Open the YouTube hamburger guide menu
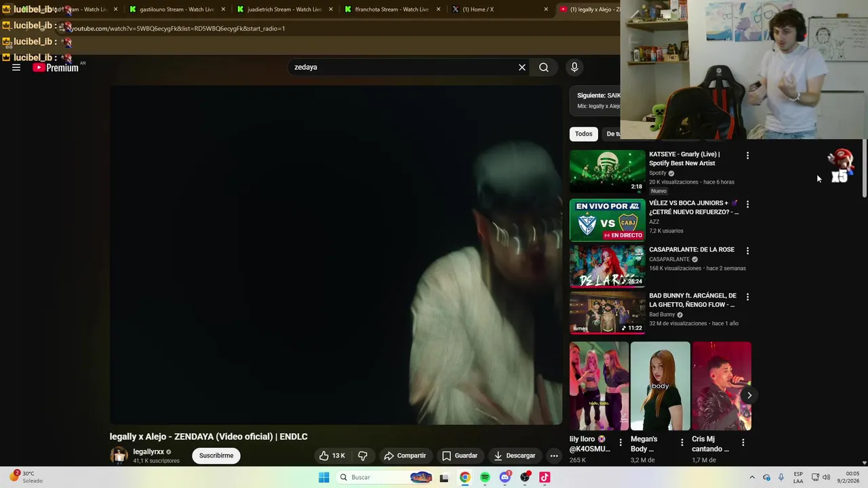The width and height of the screenshot is (868, 488). [x=16, y=67]
